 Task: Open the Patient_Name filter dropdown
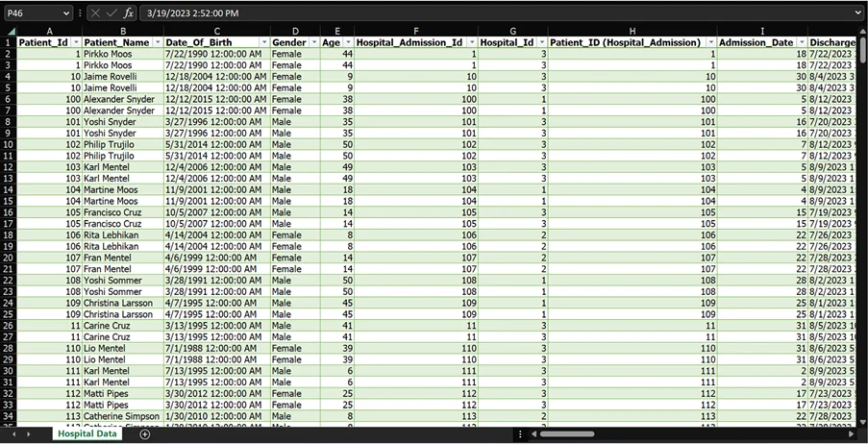(x=157, y=43)
